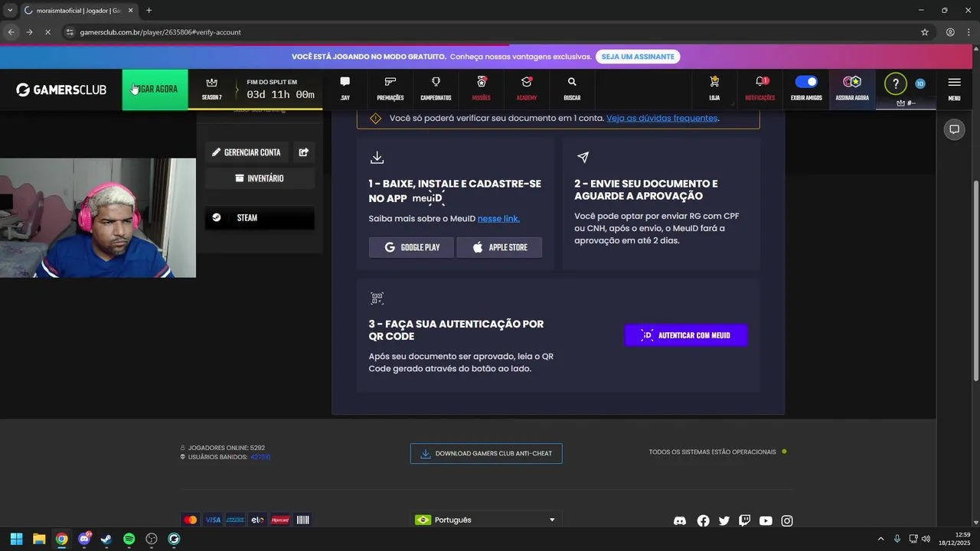Click the banned users count link
Viewport: 980px width, 551px height.
pos(260,457)
